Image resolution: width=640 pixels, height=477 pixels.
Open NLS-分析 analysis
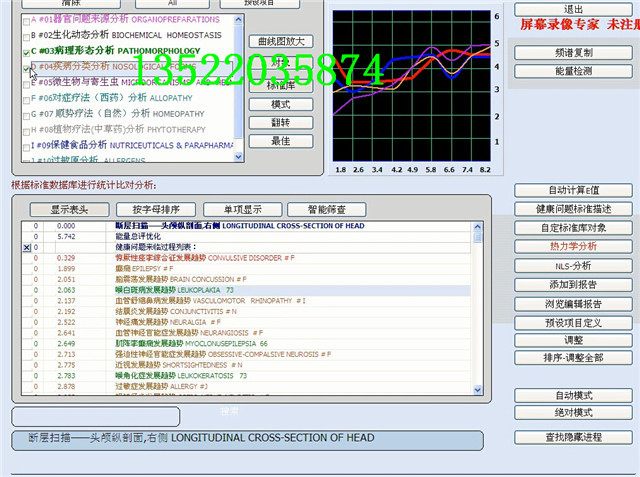[x=573, y=266]
